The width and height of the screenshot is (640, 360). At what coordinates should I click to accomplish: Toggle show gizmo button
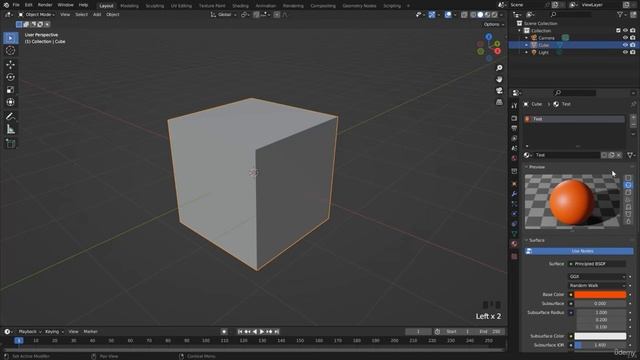432,15
